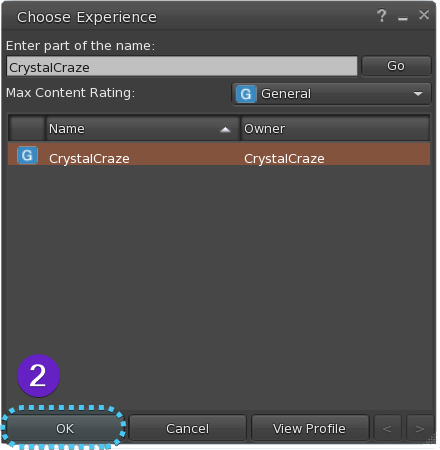This screenshot has width=440, height=450.
Task: Sort results by Owner column header
Action: pos(335,129)
